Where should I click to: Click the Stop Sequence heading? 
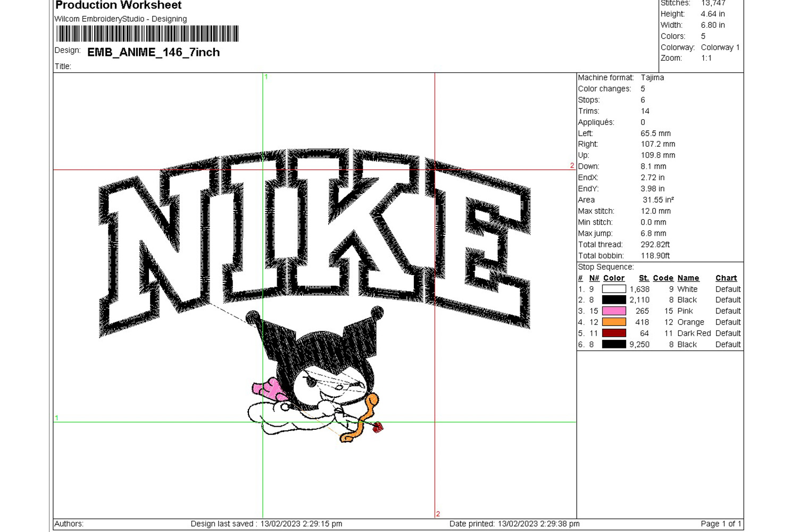(606, 267)
